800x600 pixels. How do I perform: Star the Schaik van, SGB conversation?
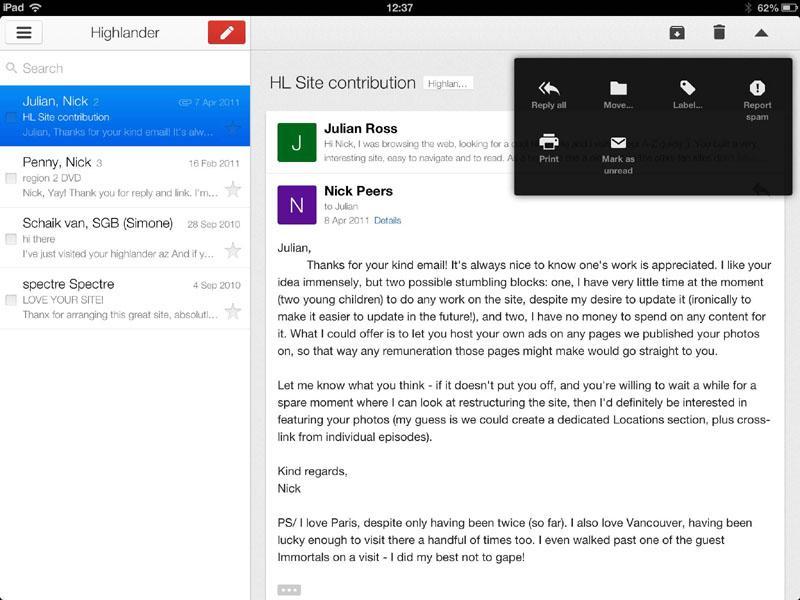(x=233, y=250)
